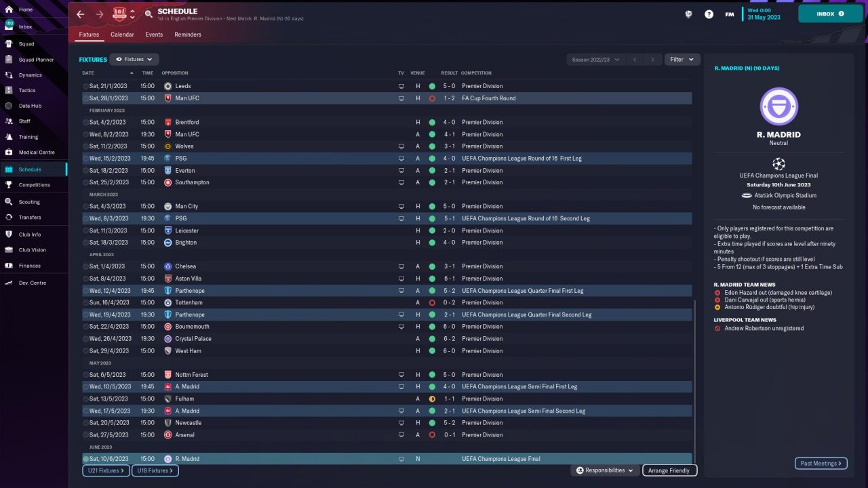Click the club switcher up/down chevrons
The image size is (868, 488).
tap(133, 14)
